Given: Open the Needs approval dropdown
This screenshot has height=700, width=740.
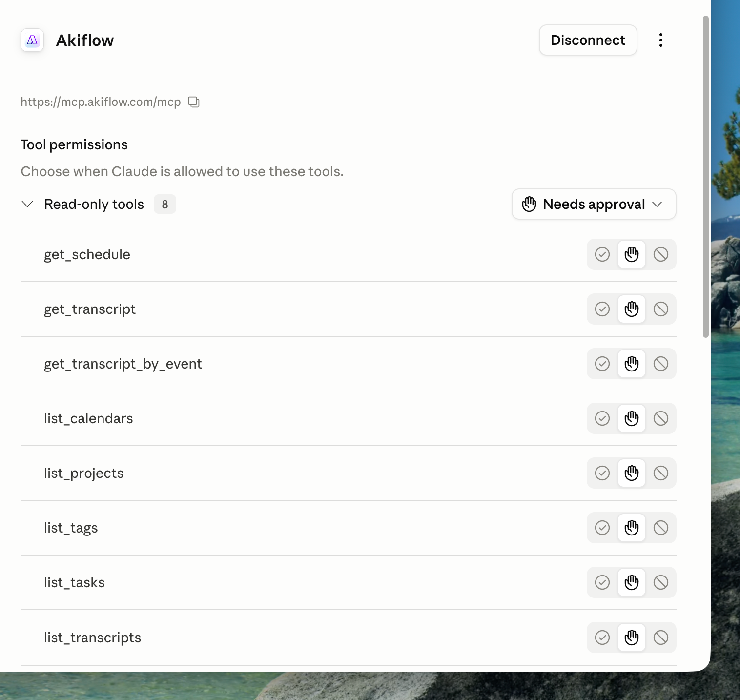Looking at the screenshot, I should point(594,204).
